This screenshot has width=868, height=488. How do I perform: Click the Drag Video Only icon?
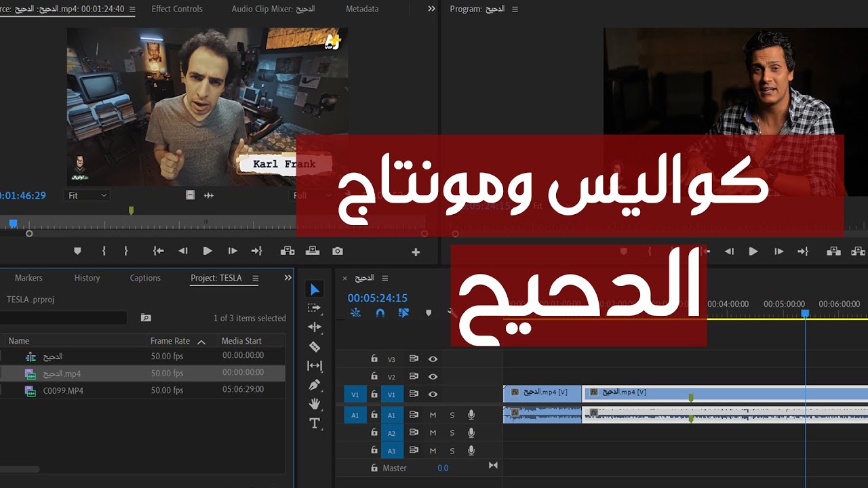(191, 195)
